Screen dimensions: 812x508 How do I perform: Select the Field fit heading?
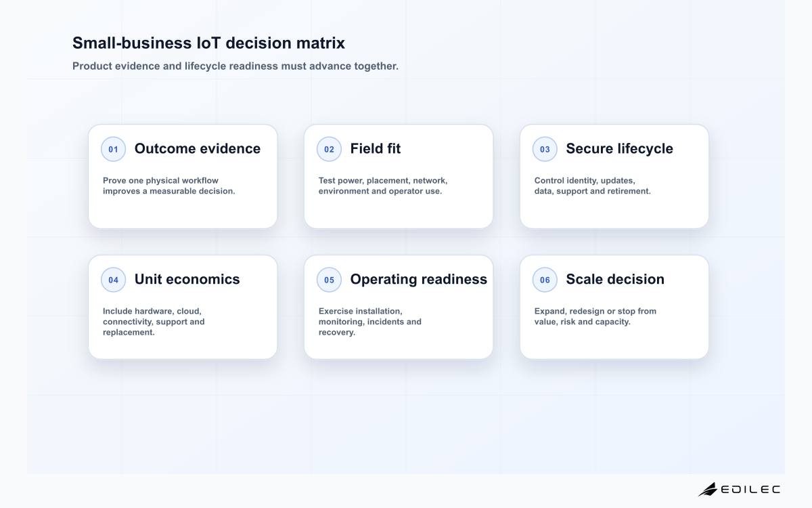click(x=376, y=148)
